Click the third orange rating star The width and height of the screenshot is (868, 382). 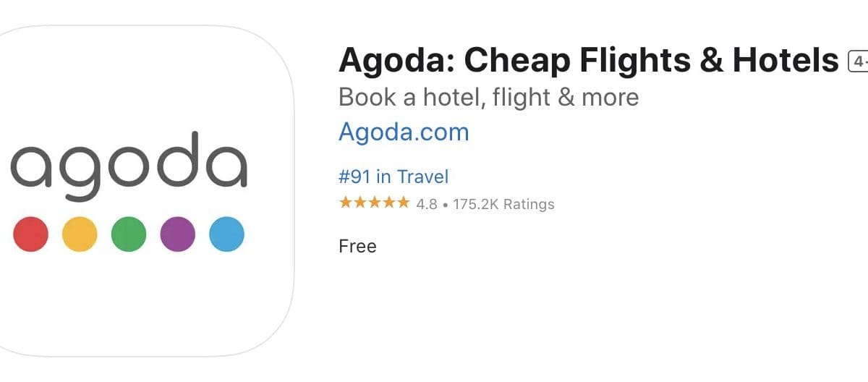tap(374, 203)
